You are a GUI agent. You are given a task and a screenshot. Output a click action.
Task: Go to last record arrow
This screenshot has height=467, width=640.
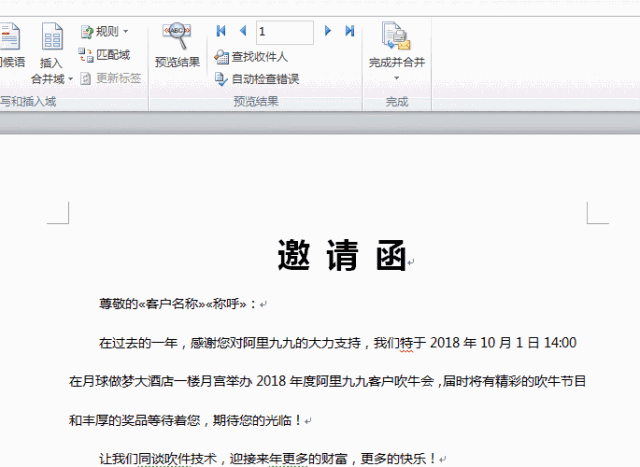tap(350, 31)
